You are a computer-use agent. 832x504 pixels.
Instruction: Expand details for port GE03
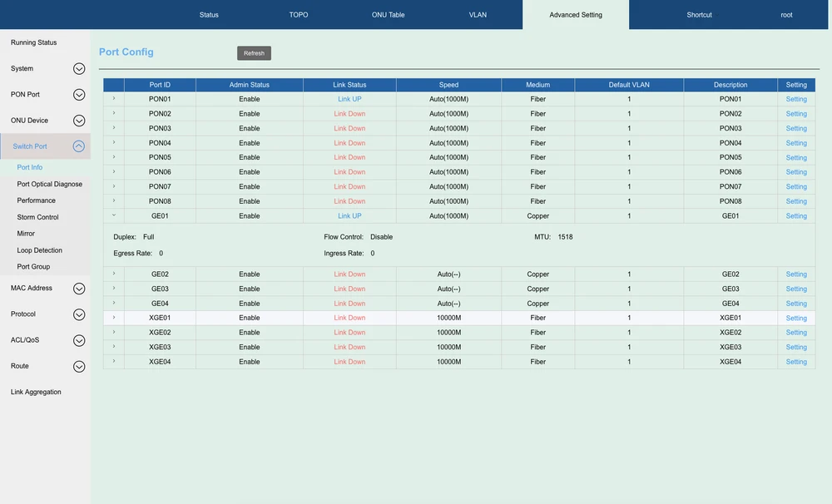114,289
